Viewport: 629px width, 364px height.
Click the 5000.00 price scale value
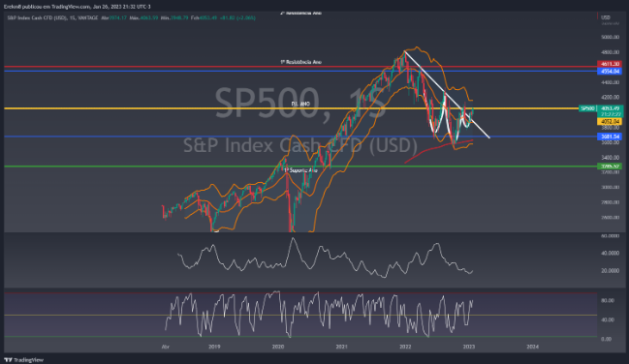pyautogui.click(x=611, y=37)
